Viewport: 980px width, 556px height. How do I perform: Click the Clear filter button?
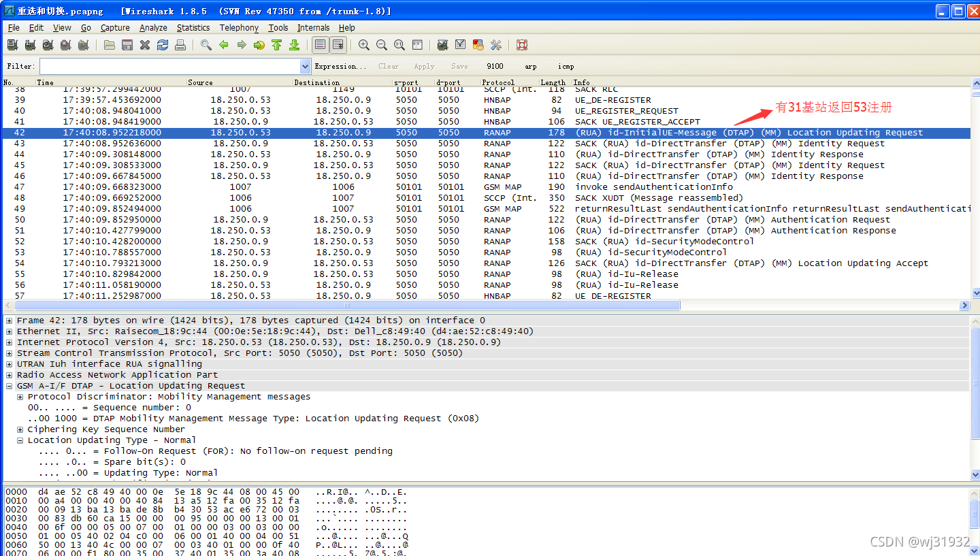[x=389, y=66]
